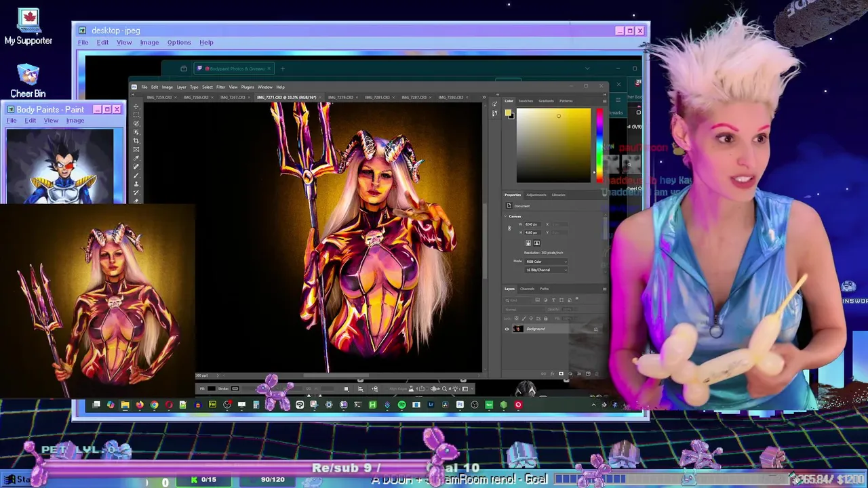868x488 pixels.
Task: Click the Background layer lock icon
Action: click(x=595, y=329)
